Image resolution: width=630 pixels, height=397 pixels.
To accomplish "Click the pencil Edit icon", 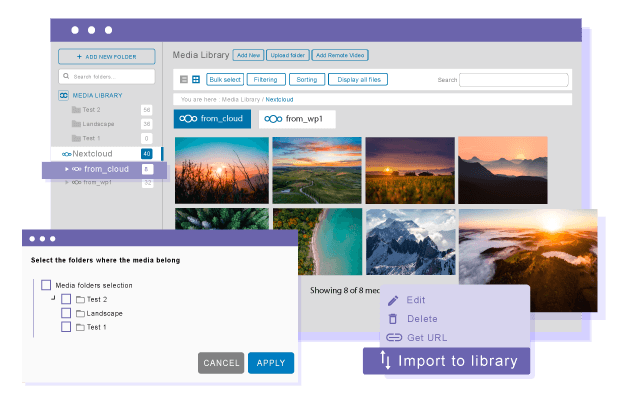I will coord(393,301).
